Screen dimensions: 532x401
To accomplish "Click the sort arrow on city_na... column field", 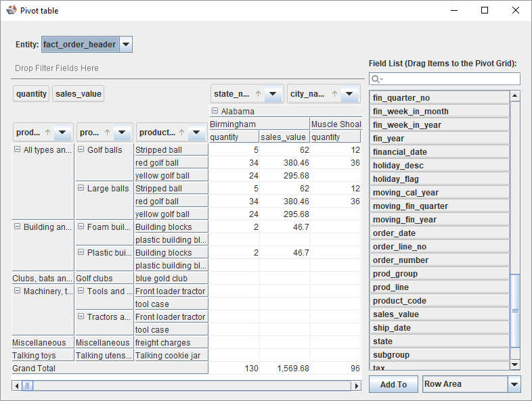I will point(334,95).
